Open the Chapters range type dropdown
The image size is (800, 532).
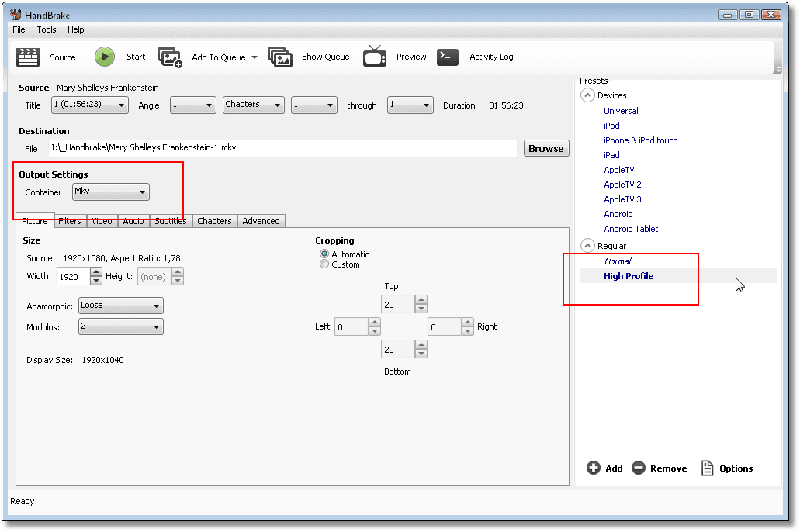coord(254,105)
